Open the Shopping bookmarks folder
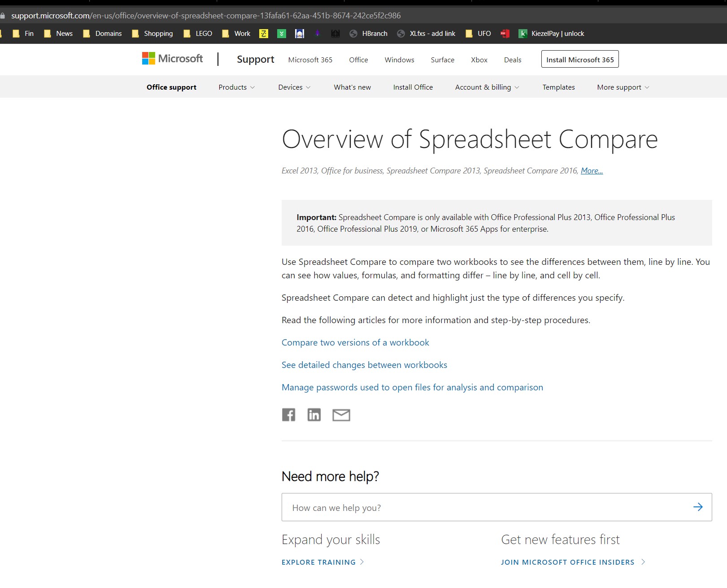 point(152,34)
